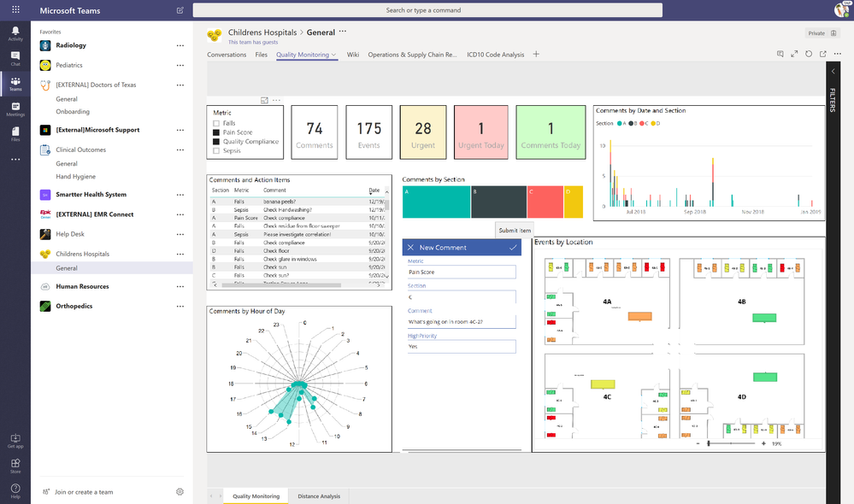Uncheck the Pain Score metric checkbox

coord(216,132)
